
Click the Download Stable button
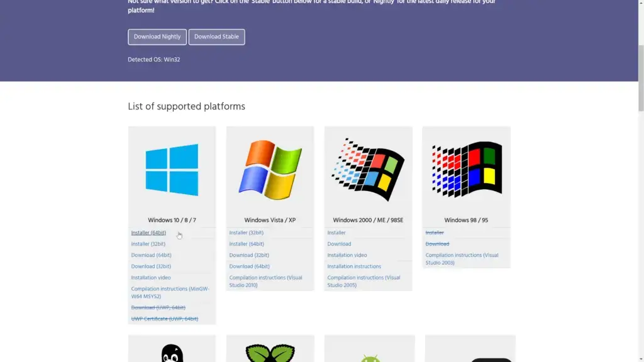[x=216, y=37]
